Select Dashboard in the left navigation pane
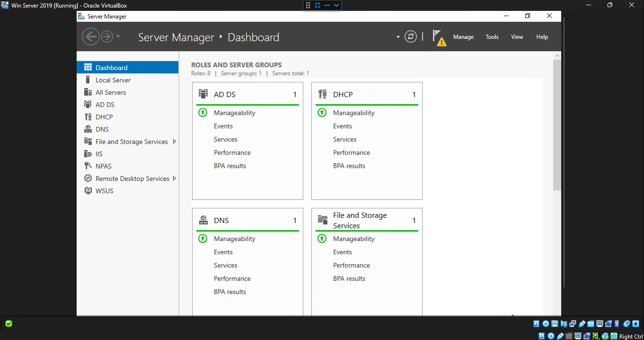The height and width of the screenshot is (340, 644). (128, 68)
